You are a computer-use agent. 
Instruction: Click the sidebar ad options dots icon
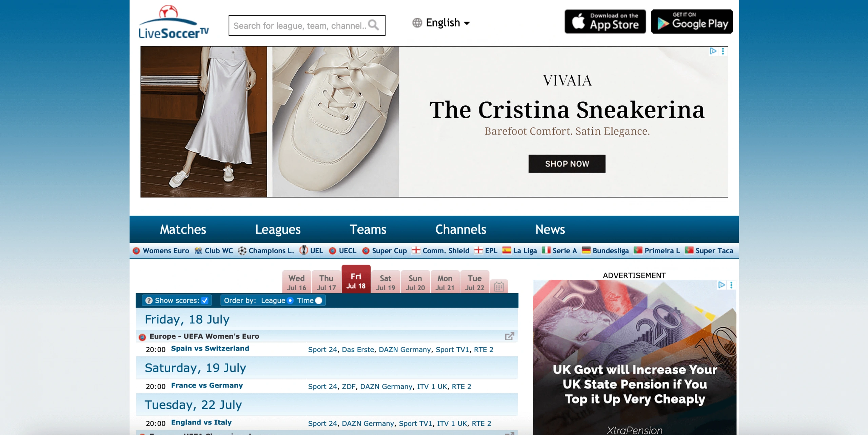pos(731,285)
